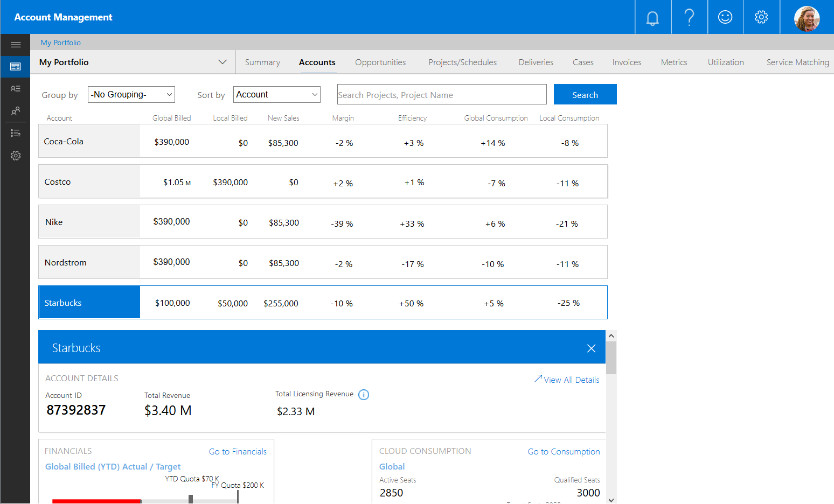Screen dimensions: 834x504
Task: Open the Group by dropdown
Action: click(131, 94)
